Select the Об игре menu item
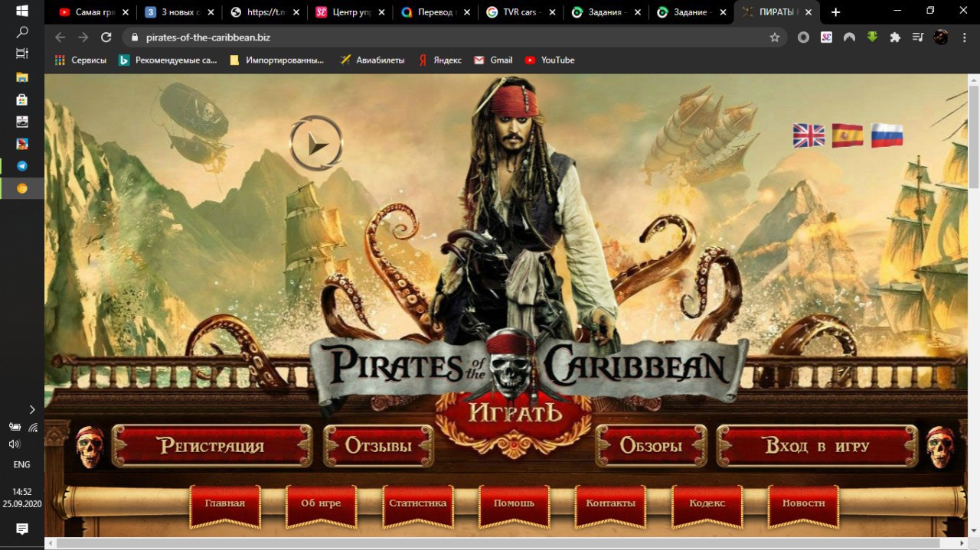The image size is (980, 550). pyautogui.click(x=321, y=504)
